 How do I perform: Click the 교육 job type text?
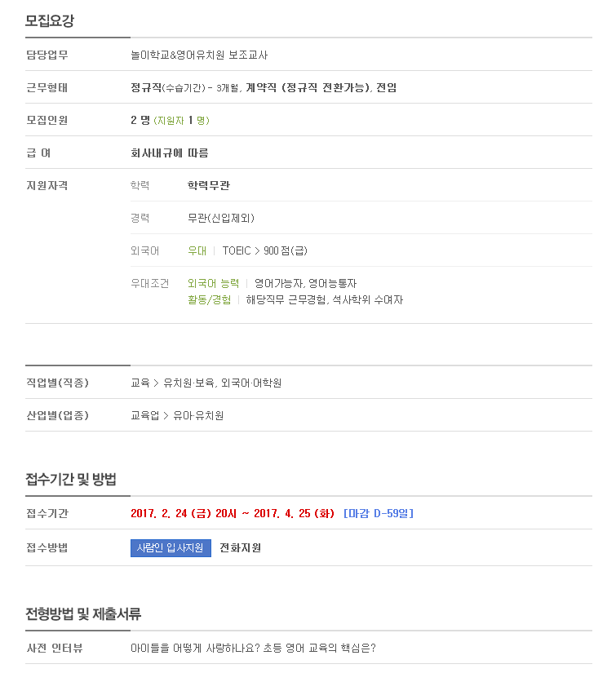click(140, 383)
